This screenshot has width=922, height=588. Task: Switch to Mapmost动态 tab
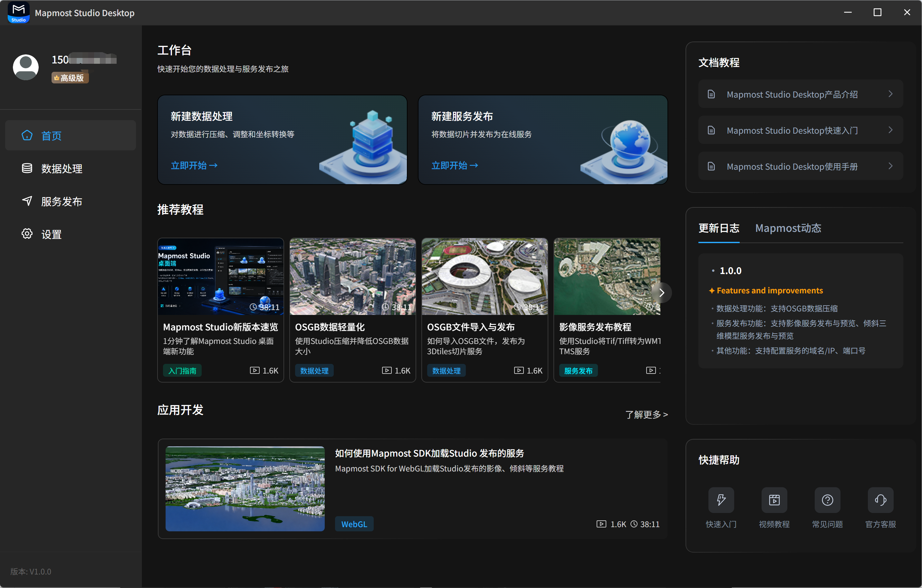click(x=788, y=228)
